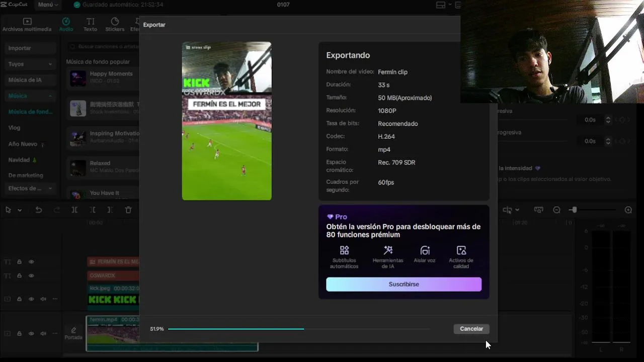Click the timeline zoom in icon

[x=628, y=210]
